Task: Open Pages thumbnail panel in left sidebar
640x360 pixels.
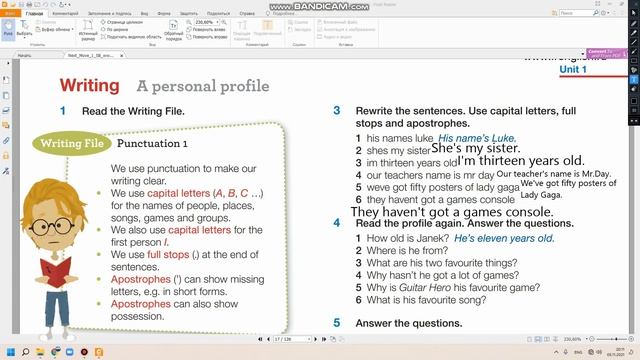Action: coord(6,96)
